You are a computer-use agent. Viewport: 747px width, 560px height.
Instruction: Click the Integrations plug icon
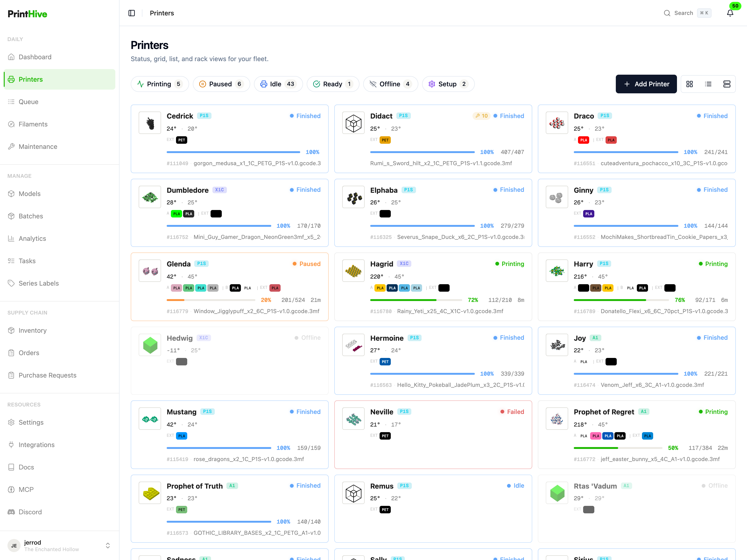coord(11,445)
